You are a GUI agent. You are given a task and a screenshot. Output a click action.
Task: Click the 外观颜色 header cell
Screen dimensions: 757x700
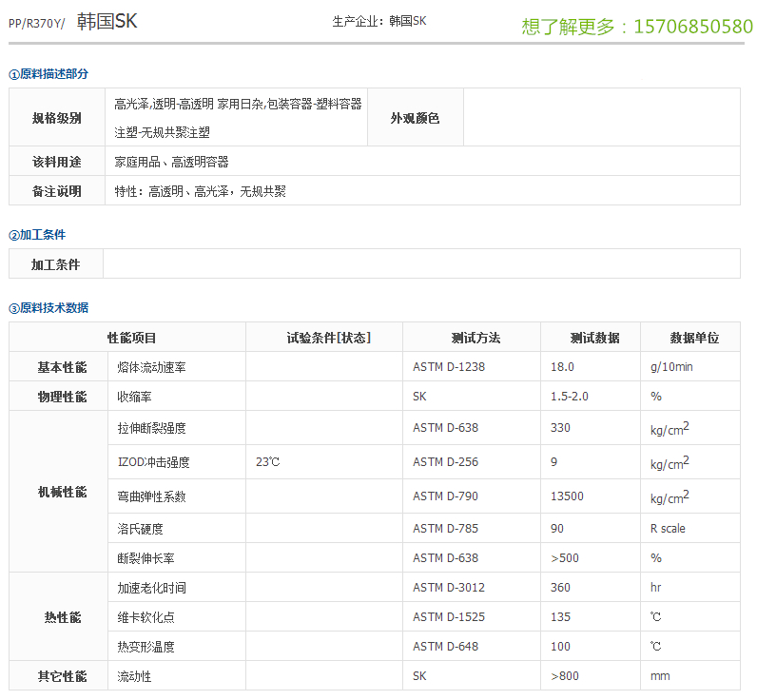[x=416, y=117]
